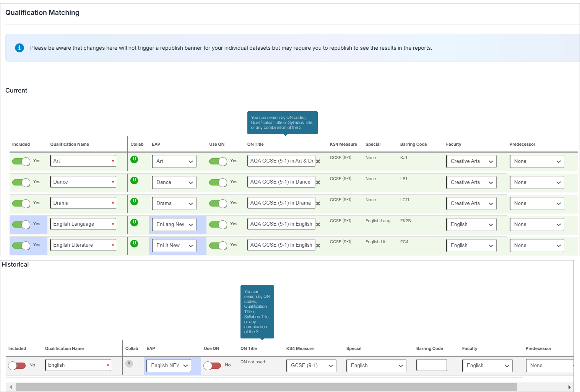Open Predecessor dropdown for Art row

(536, 161)
